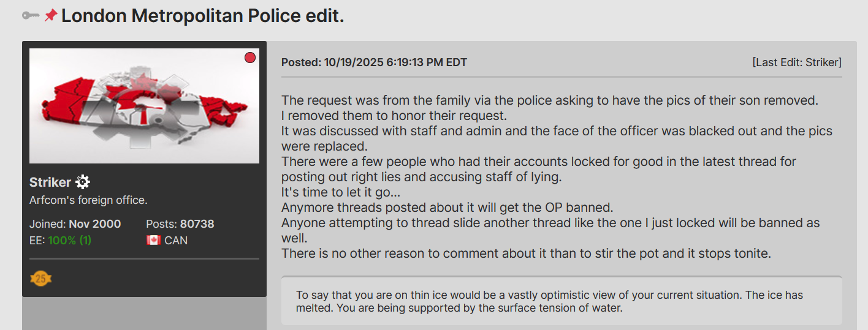This screenshot has height=330, width=868.
Task: Click the line It's time to let it go
Action: [x=341, y=192]
